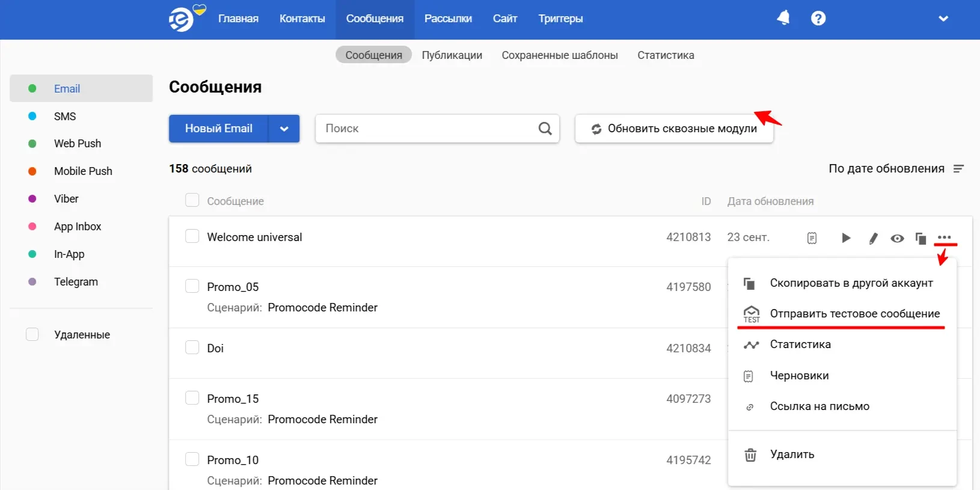The width and height of the screenshot is (980, 490).
Task: Click the play icon for Welcome universal
Action: pos(846,238)
